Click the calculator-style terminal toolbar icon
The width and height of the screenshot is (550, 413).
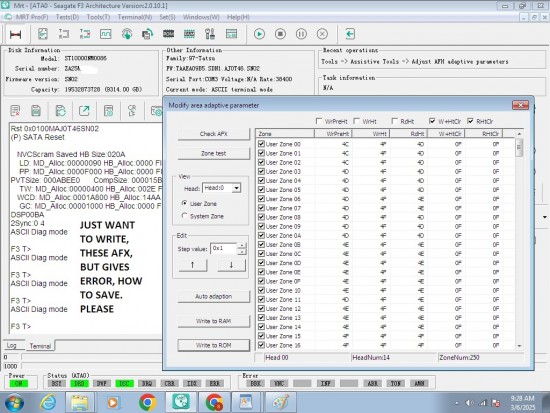coord(108,111)
